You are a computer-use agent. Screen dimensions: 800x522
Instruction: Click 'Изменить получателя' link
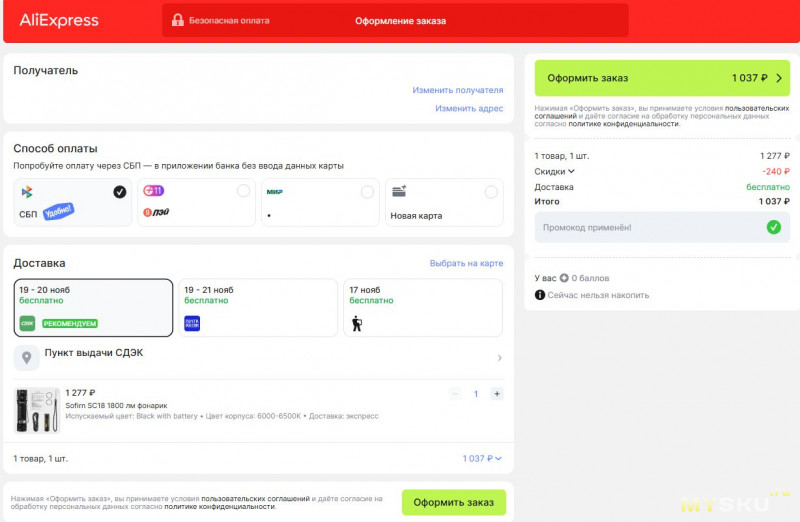457,90
